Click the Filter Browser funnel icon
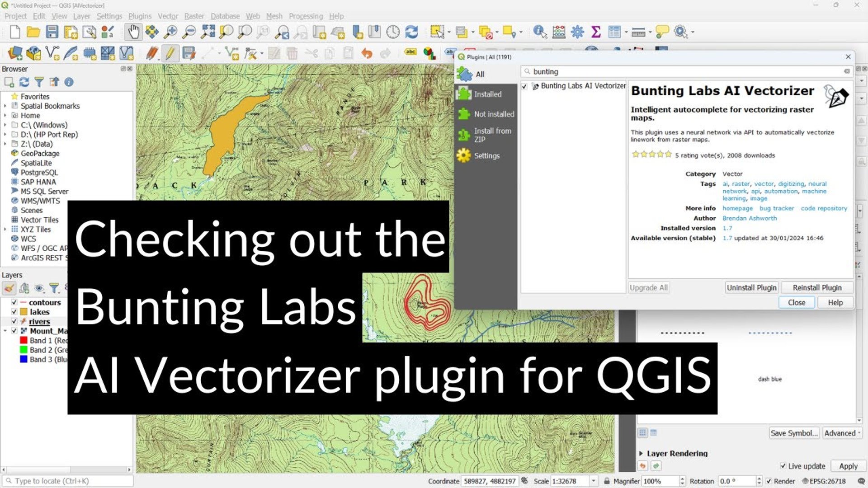868x488 pixels. point(39,82)
